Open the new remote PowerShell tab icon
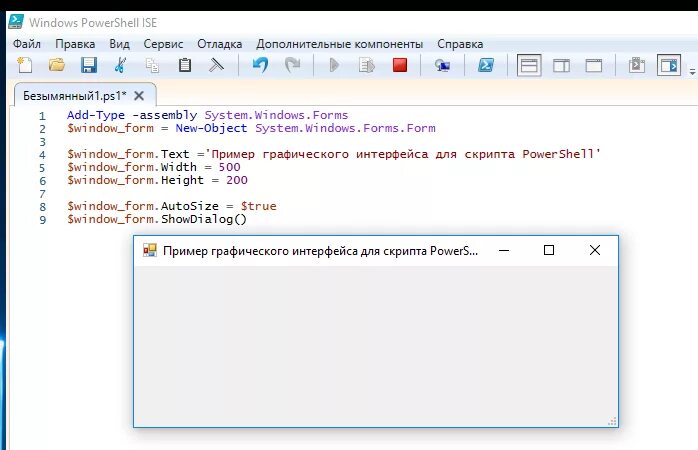Viewport: 698px width, 450px height. coord(442,65)
